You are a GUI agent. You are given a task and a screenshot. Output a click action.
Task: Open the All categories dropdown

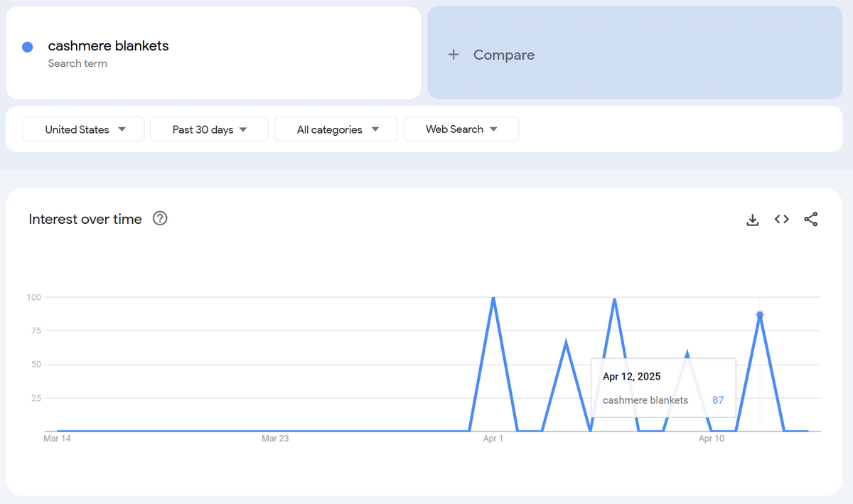tap(336, 129)
